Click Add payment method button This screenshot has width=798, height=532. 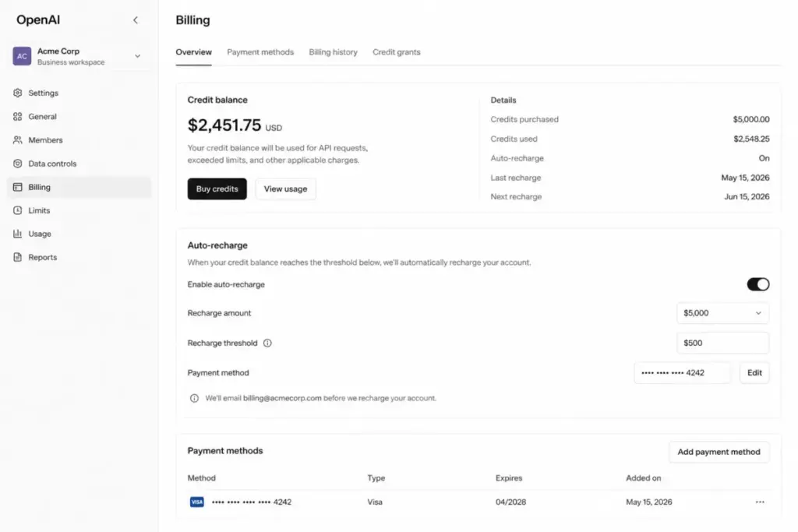(x=719, y=452)
